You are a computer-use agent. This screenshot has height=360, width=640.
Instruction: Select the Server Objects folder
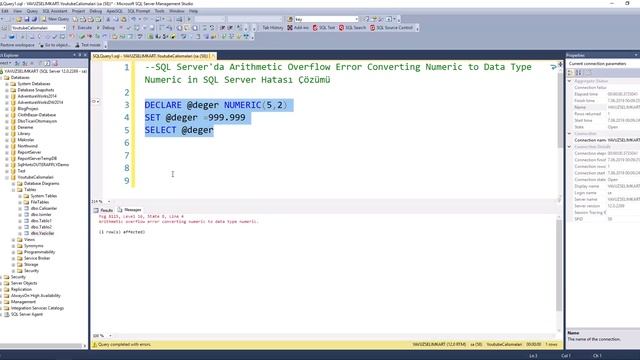pyautogui.click(x=24, y=283)
